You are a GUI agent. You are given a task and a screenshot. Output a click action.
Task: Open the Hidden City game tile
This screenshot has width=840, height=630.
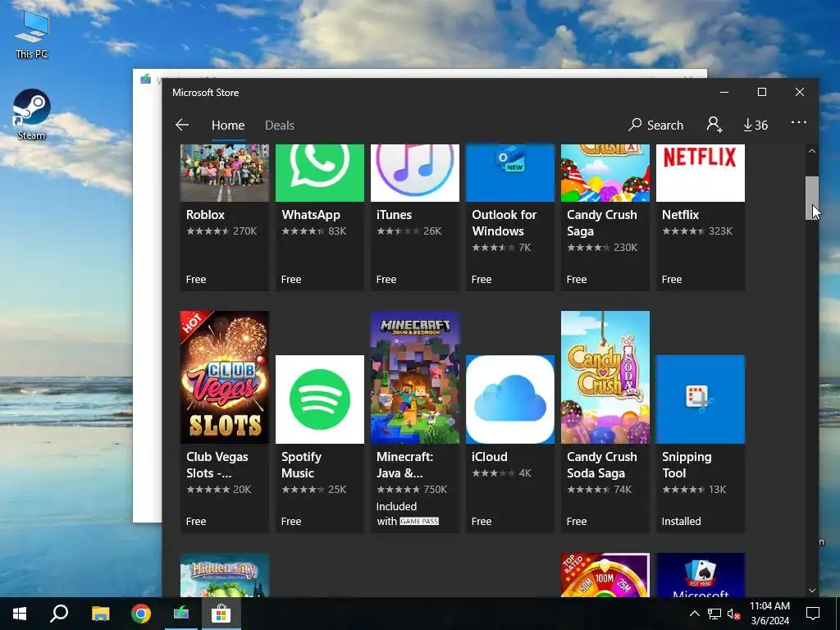coord(225,575)
